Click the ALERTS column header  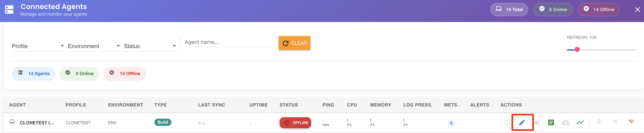[x=479, y=105]
